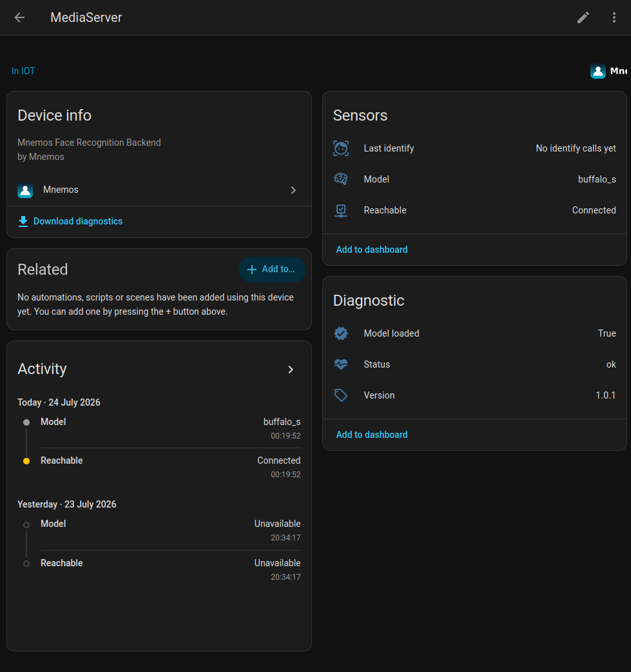Click the 'No identify calls yet' value
Screen dimensions: 631x672
(576, 148)
